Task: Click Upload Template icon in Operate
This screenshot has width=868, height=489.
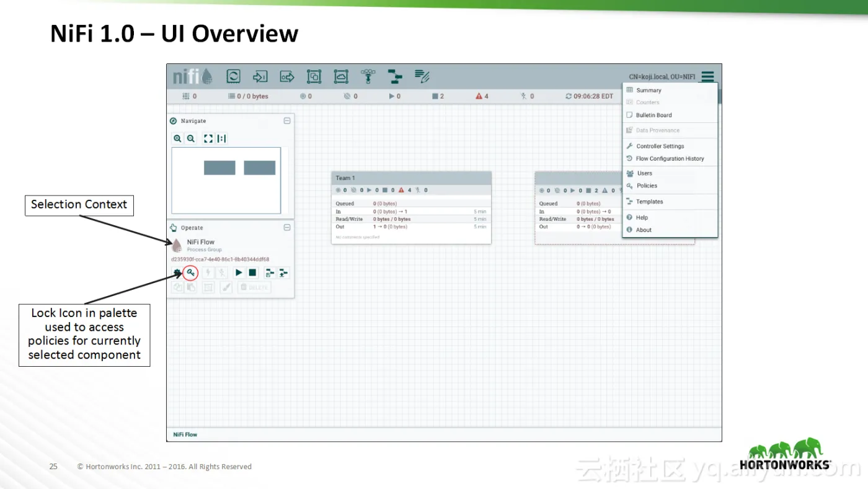Action: point(283,272)
